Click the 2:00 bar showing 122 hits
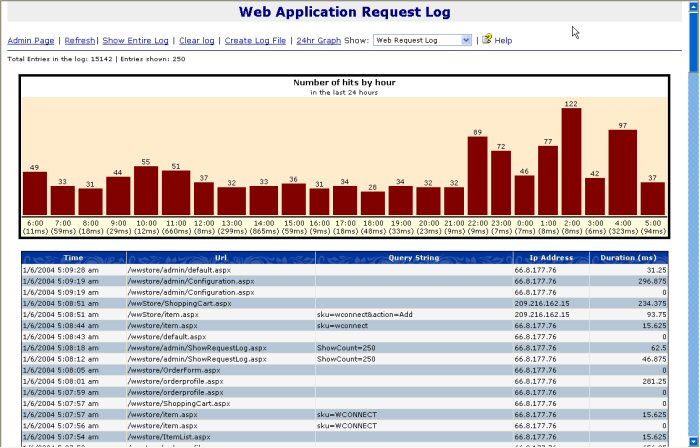The width and height of the screenshot is (700, 448). point(571,161)
